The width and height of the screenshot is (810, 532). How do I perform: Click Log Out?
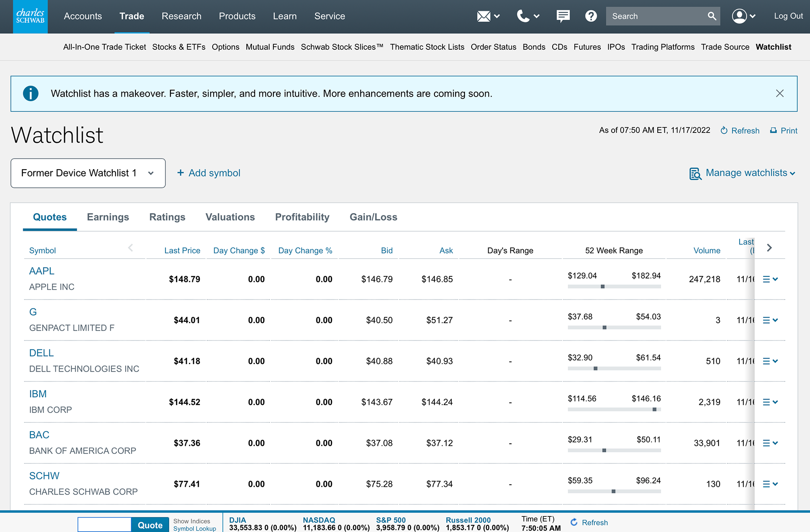[788, 16]
